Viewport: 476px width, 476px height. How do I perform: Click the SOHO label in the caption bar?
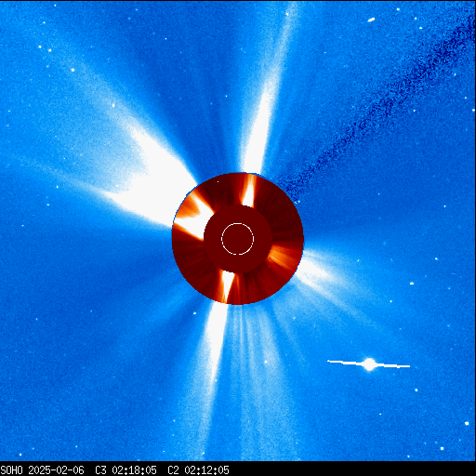pos(12,470)
